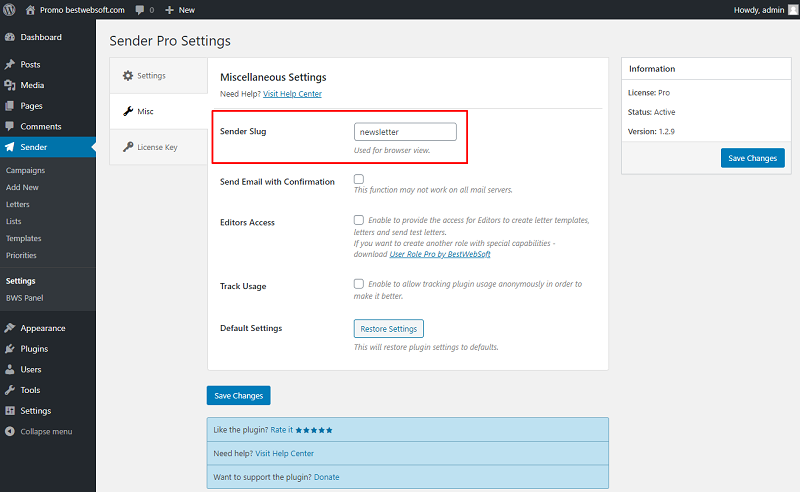Check the Track Usage checkbox

pyautogui.click(x=359, y=284)
